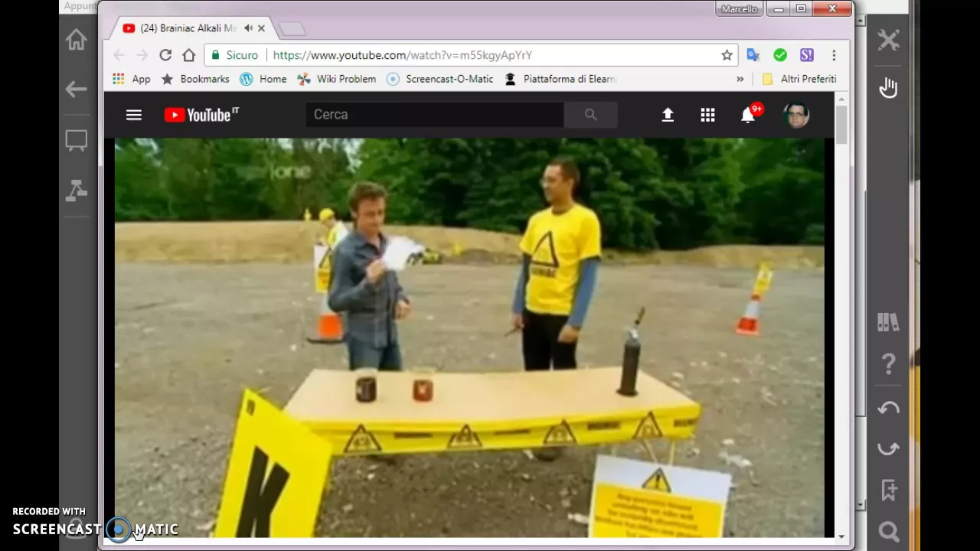Image resolution: width=980 pixels, height=551 pixels.
Task: Open the Piattaforma di Elearn bookmark
Action: pos(560,79)
